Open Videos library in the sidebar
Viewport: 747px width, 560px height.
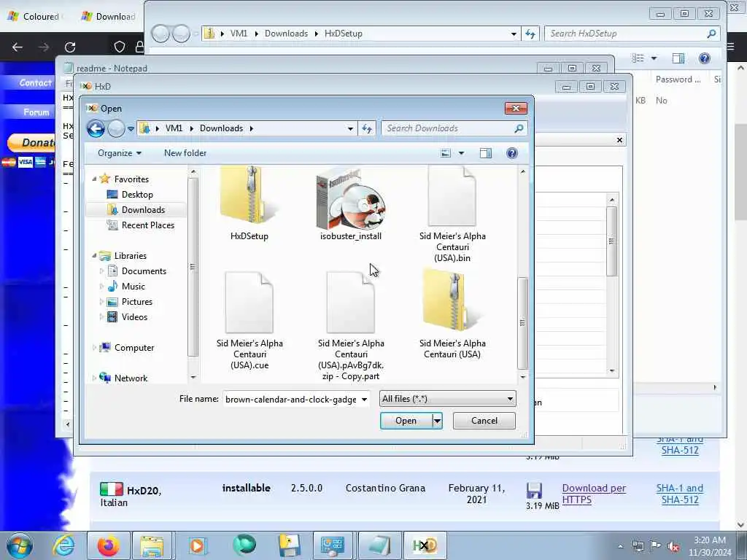coord(134,317)
